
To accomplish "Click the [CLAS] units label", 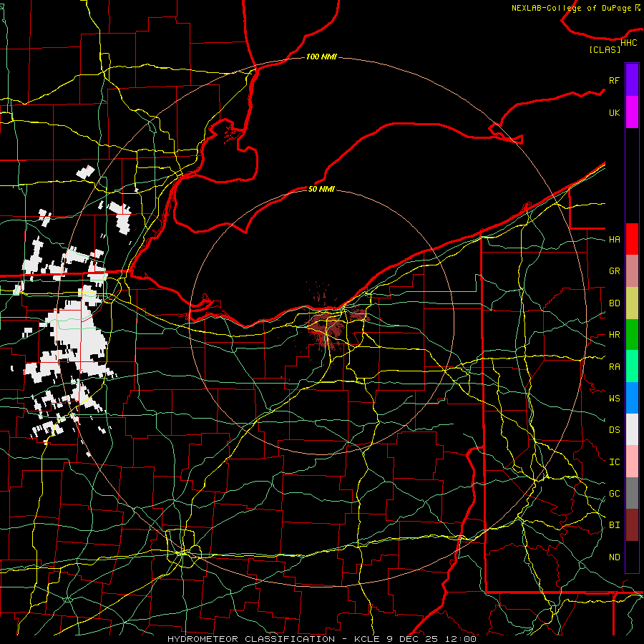I will pyautogui.click(x=605, y=49).
